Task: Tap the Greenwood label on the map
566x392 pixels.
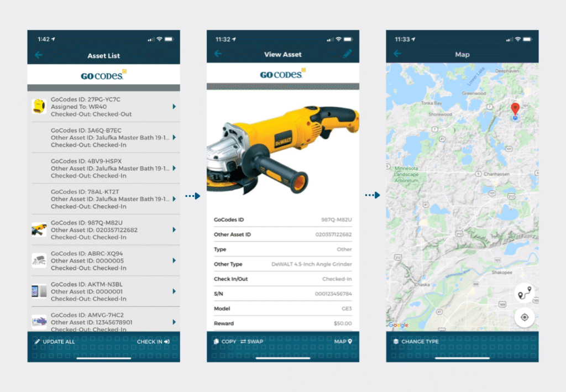Action: point(474,93)
